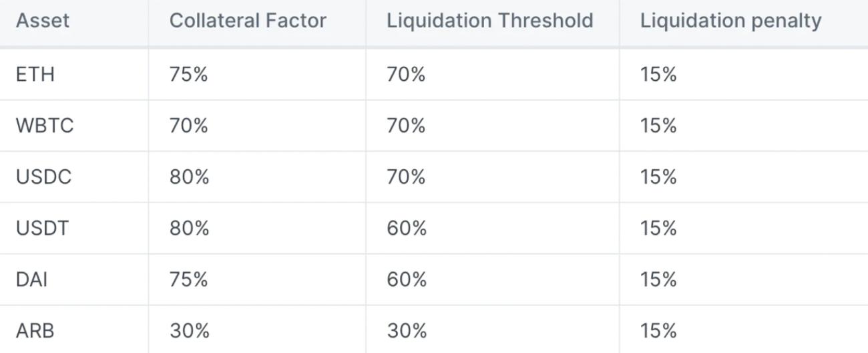Click ARB's Collateral Factor value

tap(189, 331)
